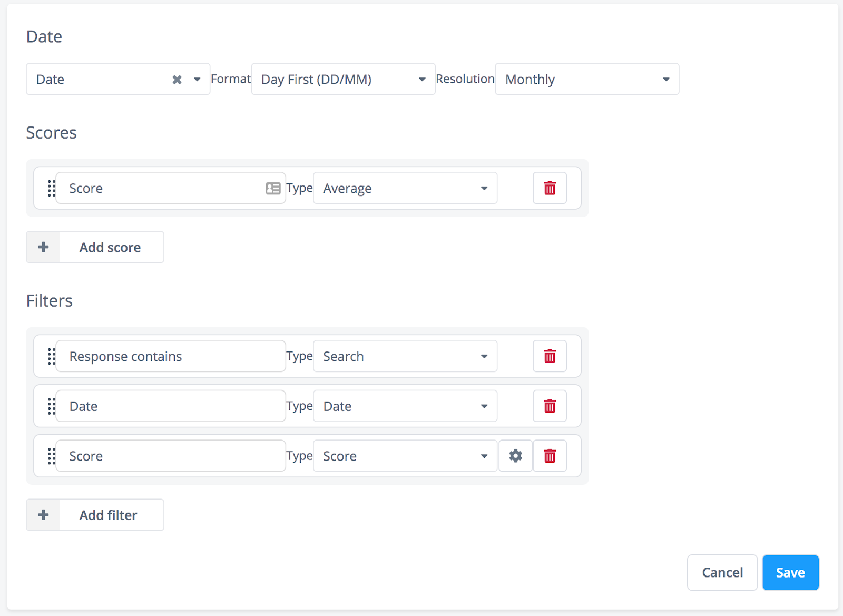Click the Response contains name field

click(171, 356)
